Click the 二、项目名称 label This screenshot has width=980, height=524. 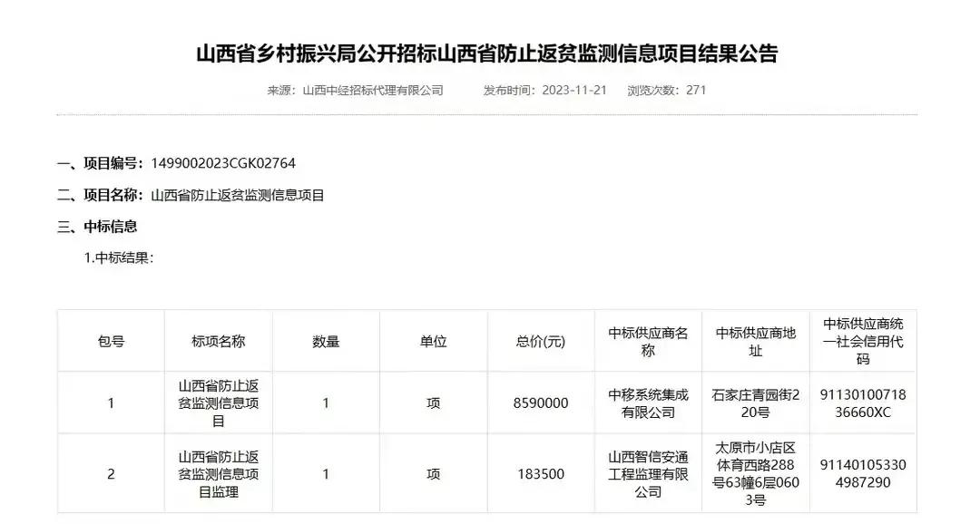point(101,196)
